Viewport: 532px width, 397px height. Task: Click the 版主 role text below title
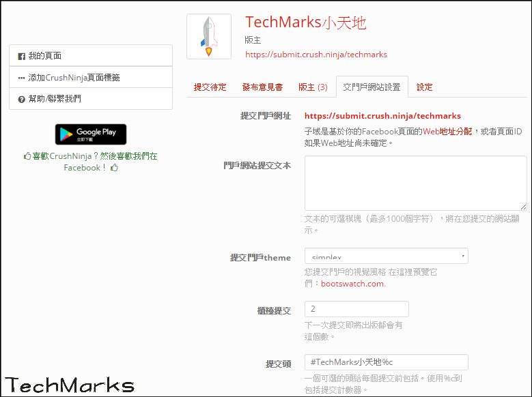click(x=253, y=40)
